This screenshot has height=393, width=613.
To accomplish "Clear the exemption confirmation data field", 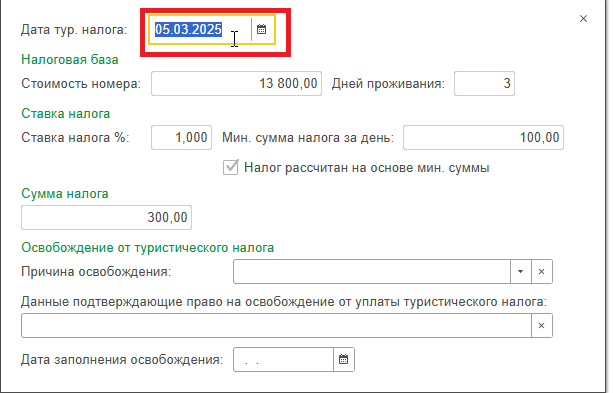I will 541,325.
